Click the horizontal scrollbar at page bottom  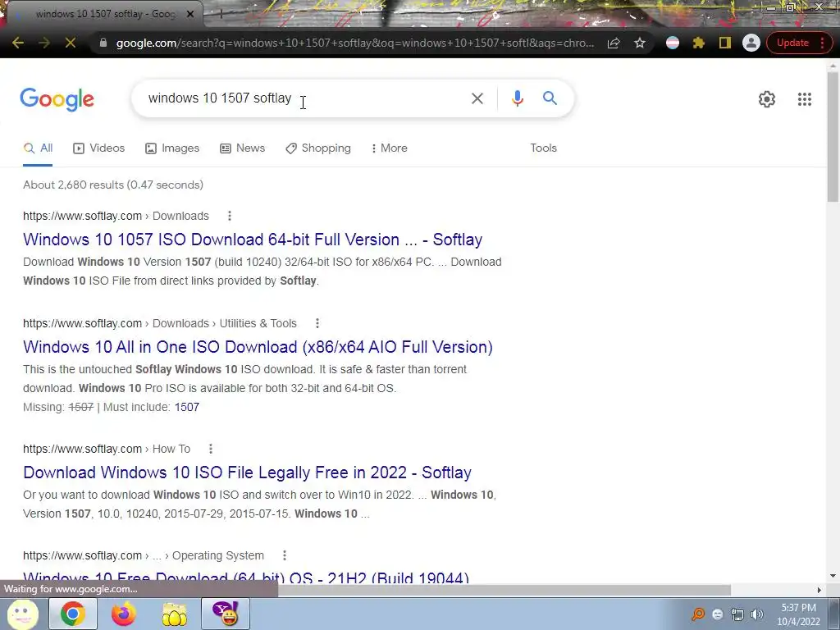(504, 590)
